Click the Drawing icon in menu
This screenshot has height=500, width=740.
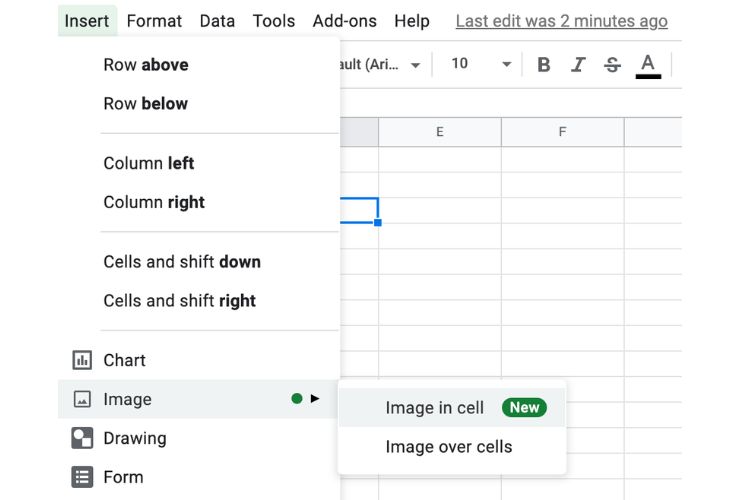click(x=82, y=438)
